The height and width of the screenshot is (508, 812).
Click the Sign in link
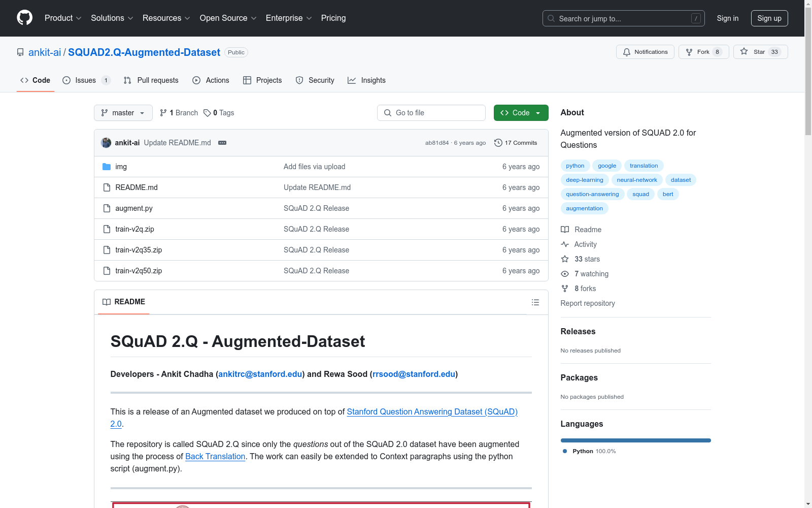[x=728, y=18]
